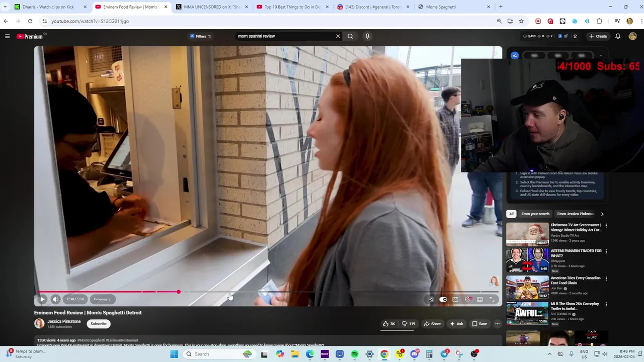Open Chrome search tabs dropdown arrow
The height and width of the screenshot is (362, 644).
[x=5, y=7]
